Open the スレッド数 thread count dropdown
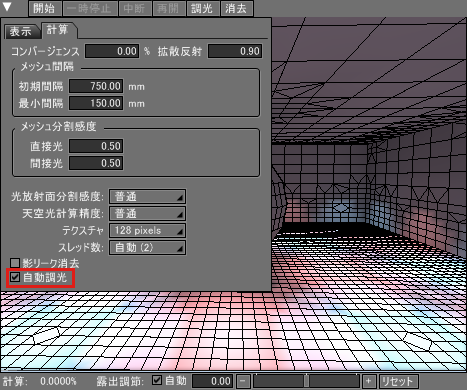467x390 pixels. click(x=147, y=248)
